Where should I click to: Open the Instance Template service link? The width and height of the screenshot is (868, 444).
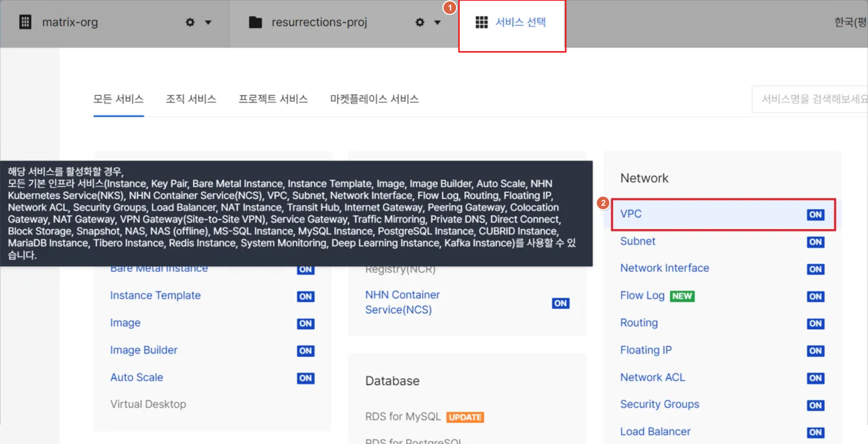[x=155, y=296]
